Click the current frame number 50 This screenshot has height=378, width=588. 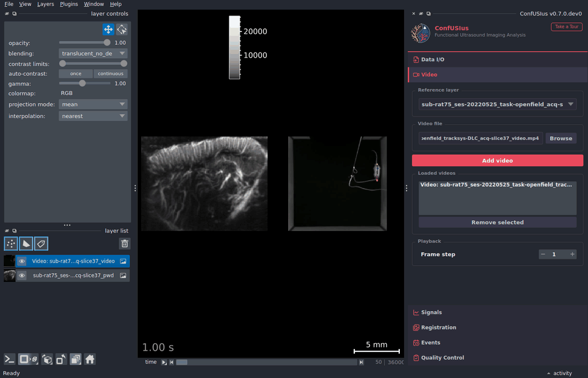378,362
